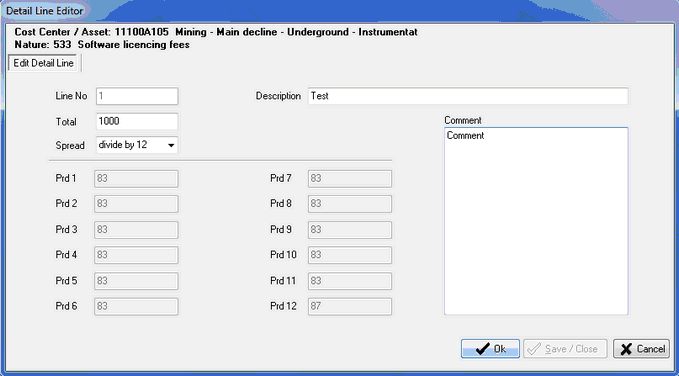679x376 pixels.
Task: Click into the Description field containing Test
Action: point(468,96)
